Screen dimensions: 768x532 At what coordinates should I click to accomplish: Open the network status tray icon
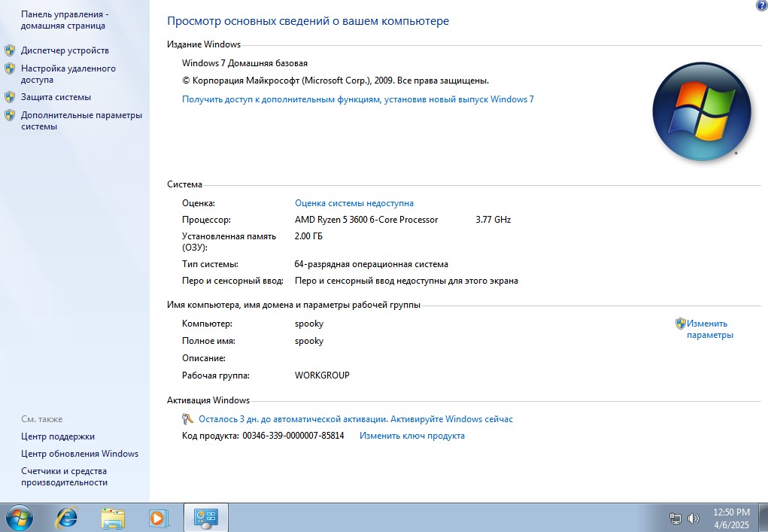coord(675,518)
